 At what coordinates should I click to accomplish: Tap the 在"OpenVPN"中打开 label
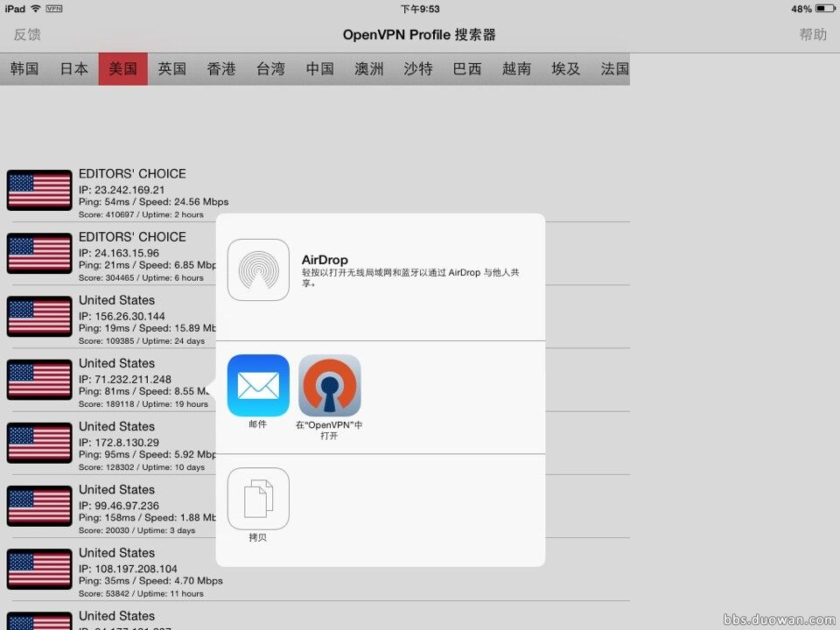[x=329, y=430]
